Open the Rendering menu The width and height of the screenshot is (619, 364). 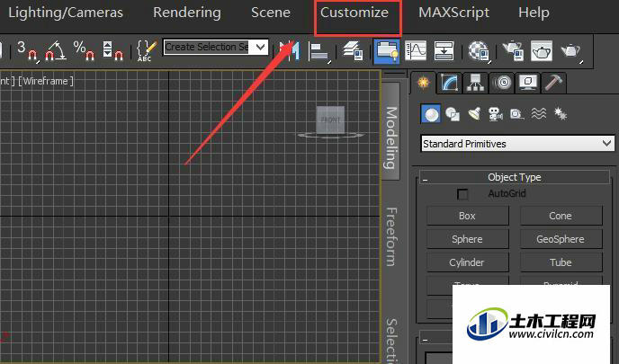click(x=187, y=13)
